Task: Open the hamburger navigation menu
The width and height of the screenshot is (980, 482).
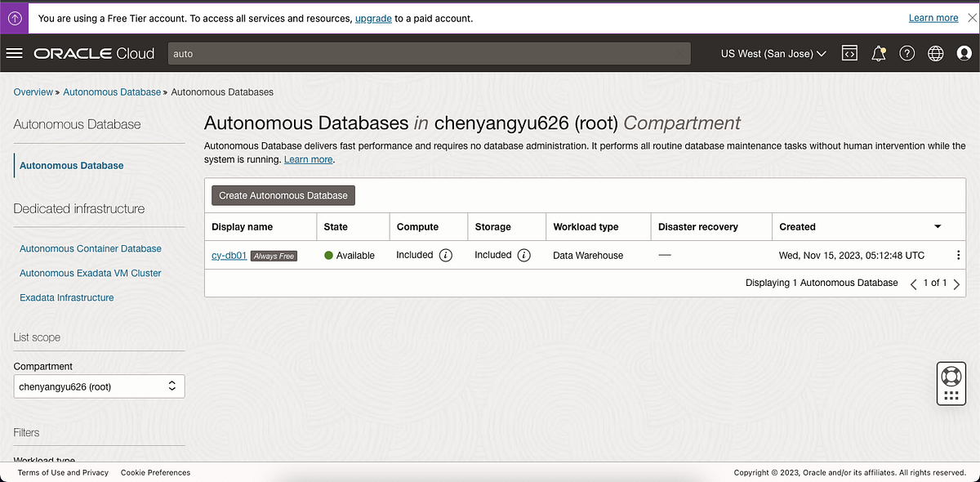Action: (14, 54)
